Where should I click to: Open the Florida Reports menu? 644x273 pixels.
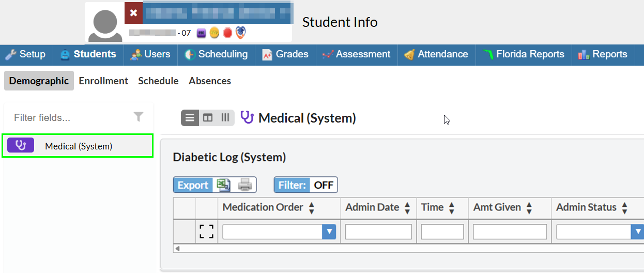(524, 54)
